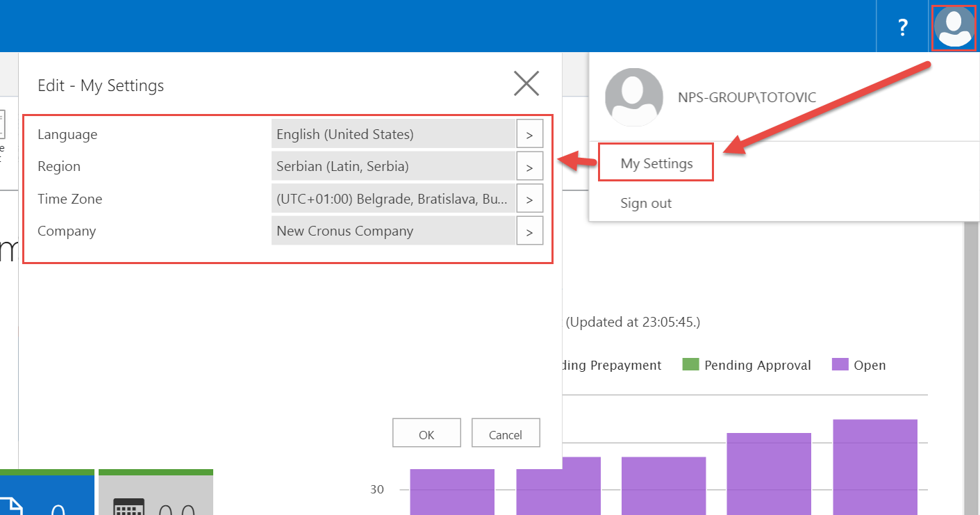Expand the Language selection arrow
Screen dimensions: 980x515
(529, 134)
